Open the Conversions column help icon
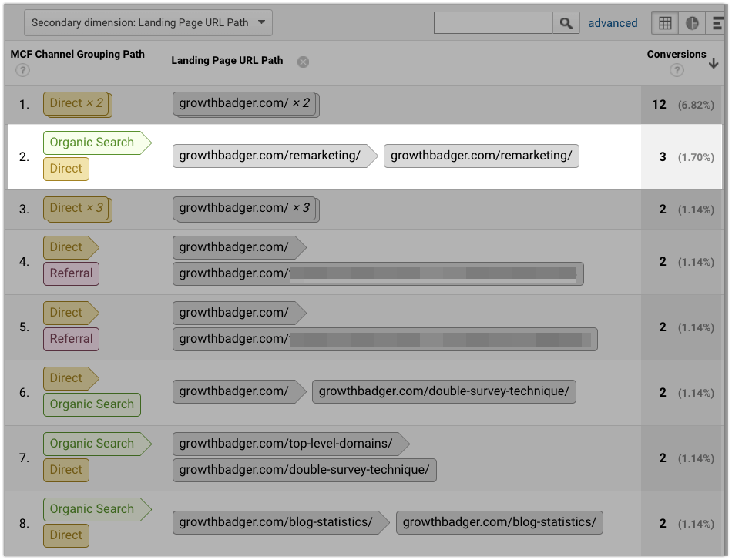This screenshot has width=732, height=560. click(x=677, y=70)
